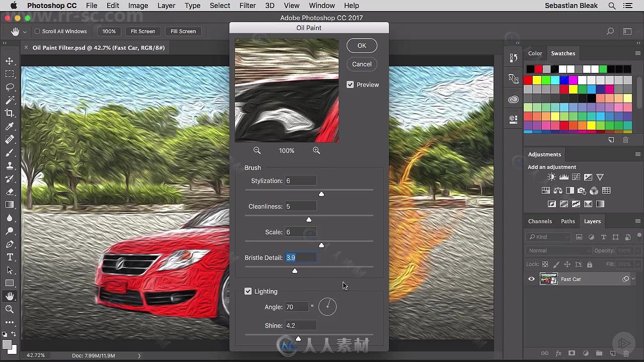Open the Apple menu

pos(14,6)
